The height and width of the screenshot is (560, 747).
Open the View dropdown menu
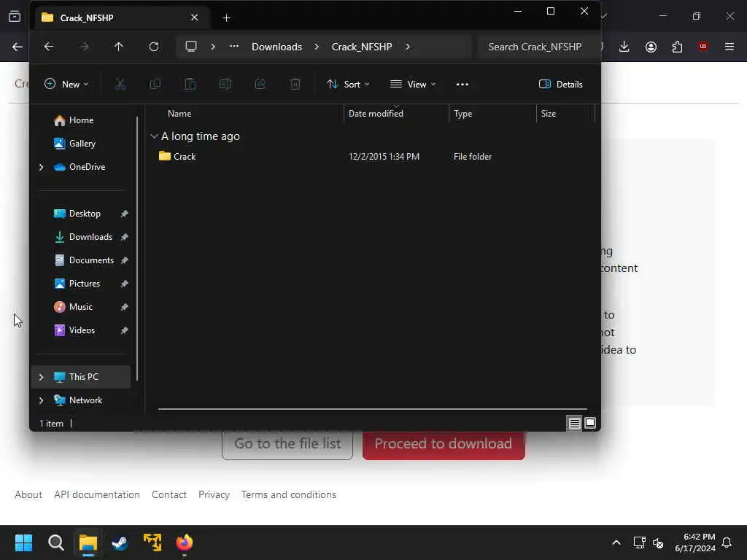point(413,85)
